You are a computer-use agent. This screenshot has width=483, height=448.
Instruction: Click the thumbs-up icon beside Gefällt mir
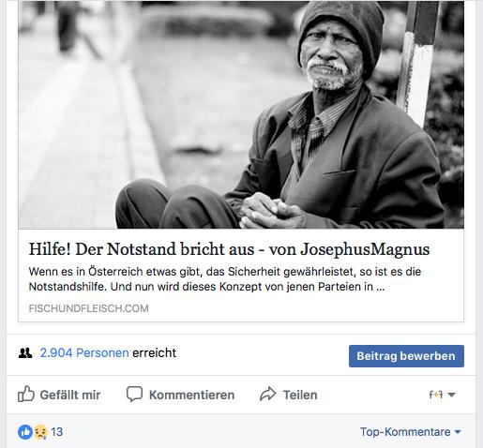pos(25,394)
